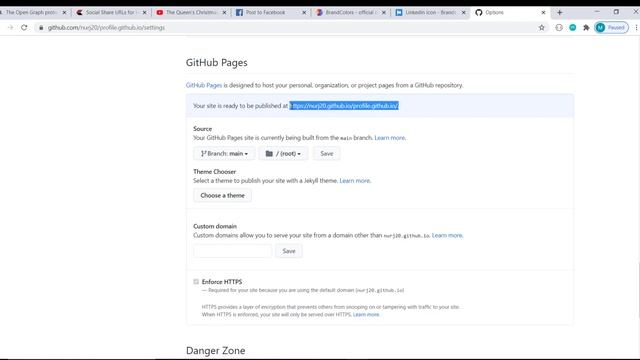Viewport: 640px width, 360px height.
Task: Reload the page with the refresh icon
Action: pyautogui.click(x=24, y=27)
